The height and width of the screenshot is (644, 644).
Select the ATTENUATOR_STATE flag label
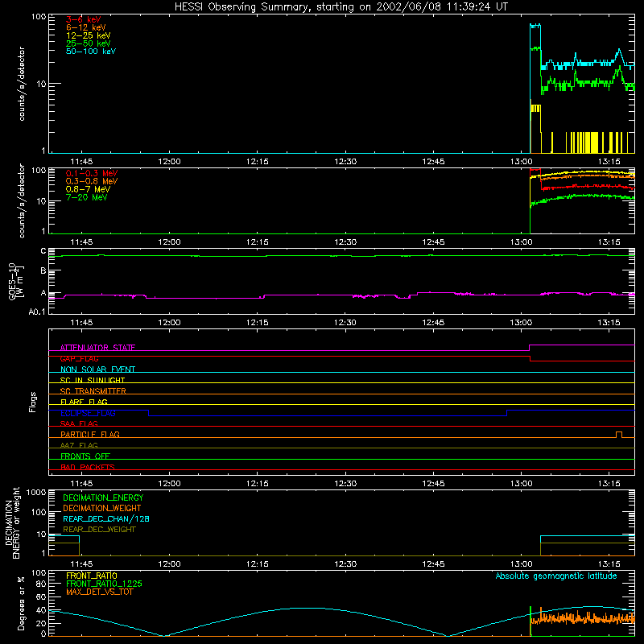(x=97, y=348)
